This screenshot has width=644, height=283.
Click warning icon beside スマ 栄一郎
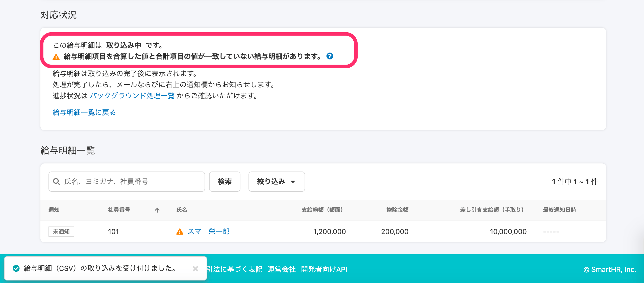coord(180,232)
